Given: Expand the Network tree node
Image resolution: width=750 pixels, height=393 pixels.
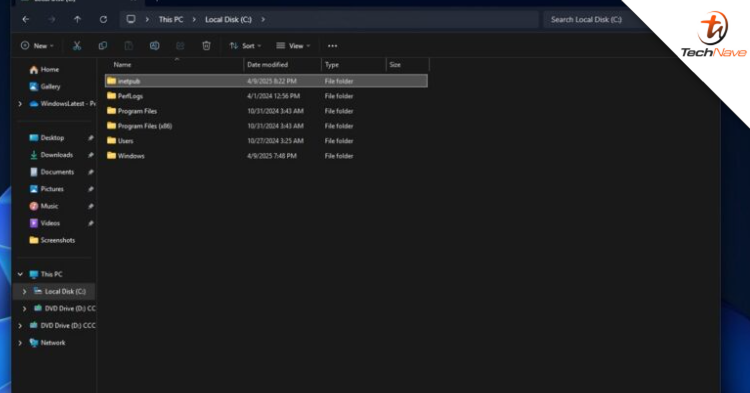Looking at the screenshot, I should pos(20,343).
